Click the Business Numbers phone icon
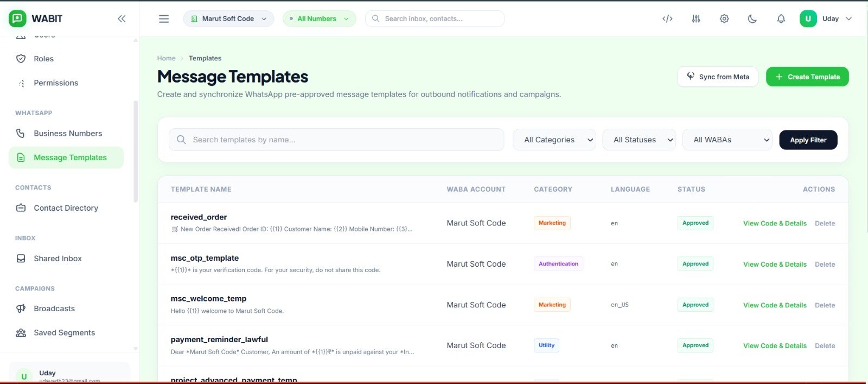This screenshot has width=868, height=384. (21, 133)
